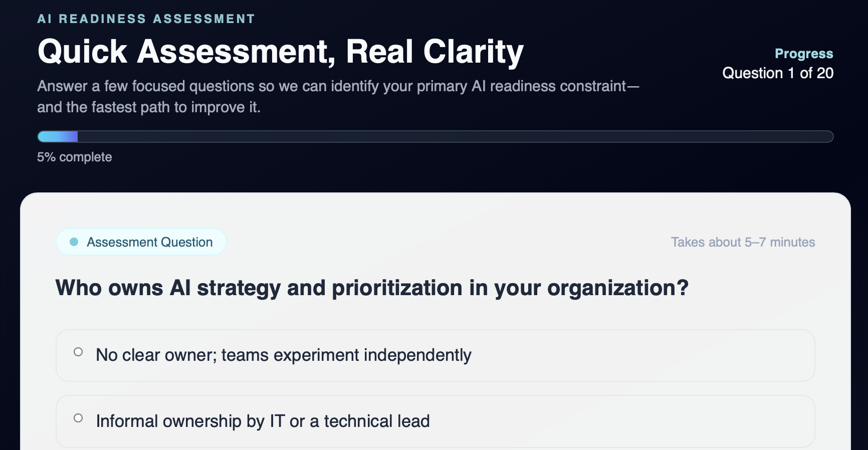
Task: Click the "Progress" label
Action: click(x=804, y=53)
